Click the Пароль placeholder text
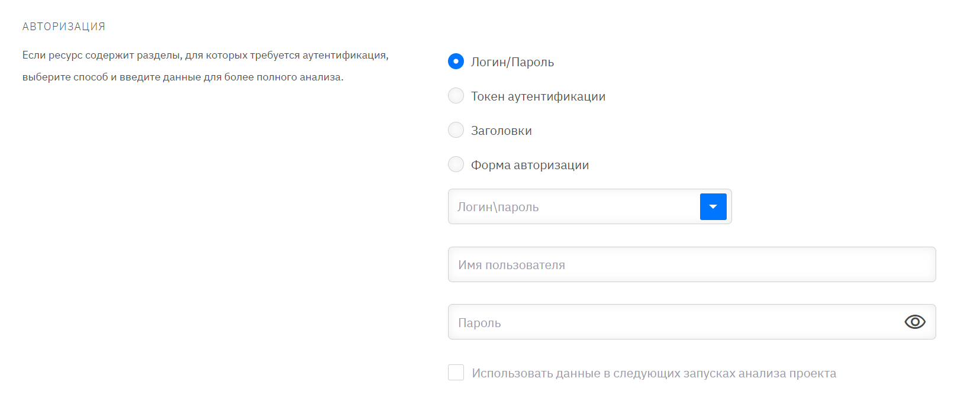980x404 pixels. click(x=479, y=323)
